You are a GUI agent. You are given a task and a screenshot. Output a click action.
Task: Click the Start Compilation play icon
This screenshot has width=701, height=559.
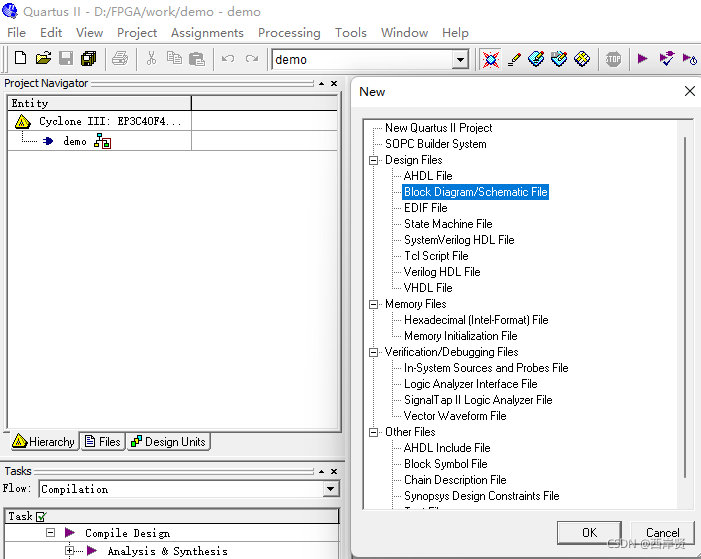click(x=642, y=59)
